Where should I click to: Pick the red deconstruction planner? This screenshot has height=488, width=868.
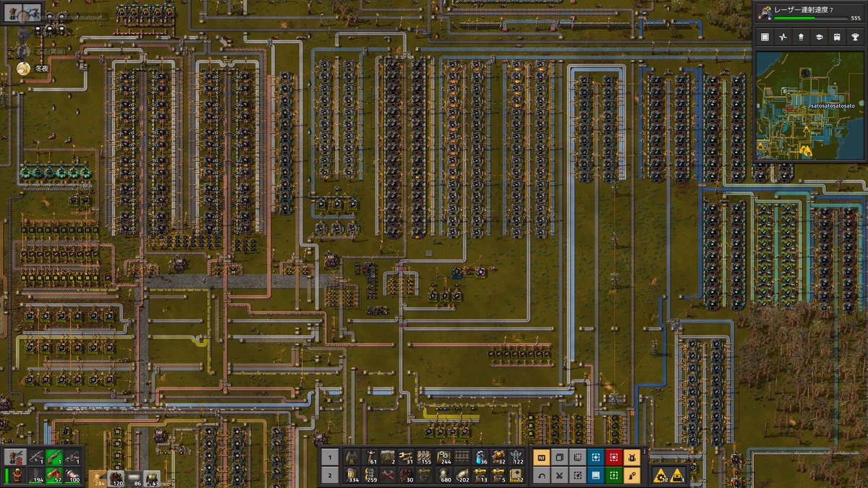[x=614, y=457]
